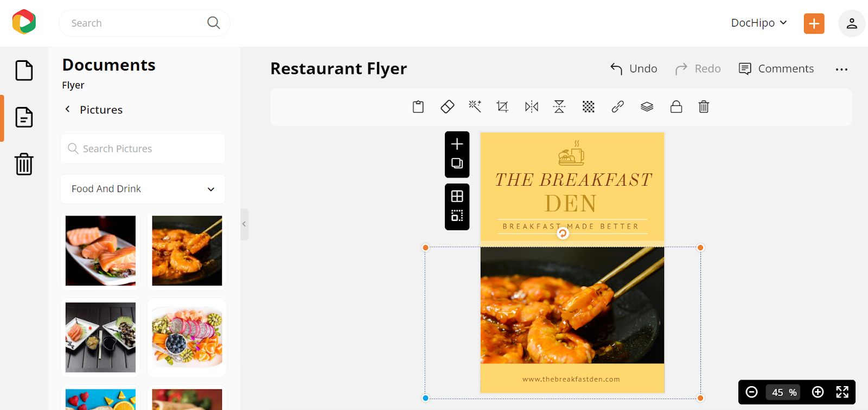The width and height of the screenshot is (868, 410).
Task: Click the paste clipboard toolbar icon
Action: [x=418, y=107]
